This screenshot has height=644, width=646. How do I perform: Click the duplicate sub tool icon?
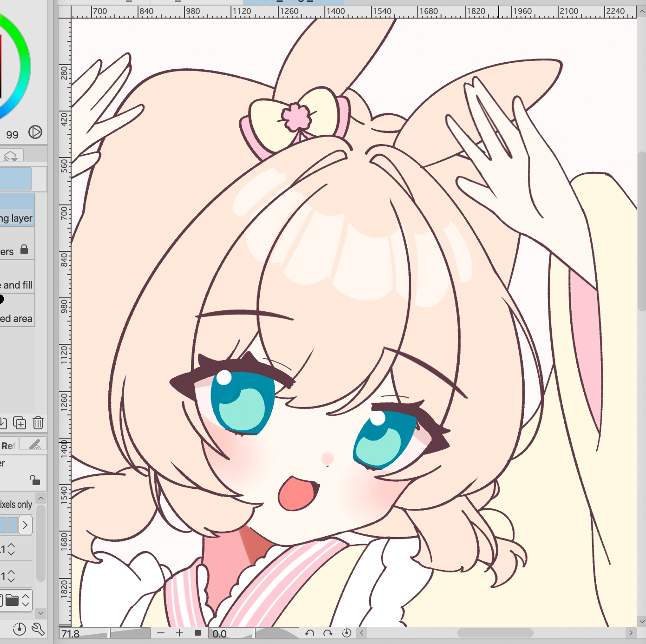click(20, 423)
